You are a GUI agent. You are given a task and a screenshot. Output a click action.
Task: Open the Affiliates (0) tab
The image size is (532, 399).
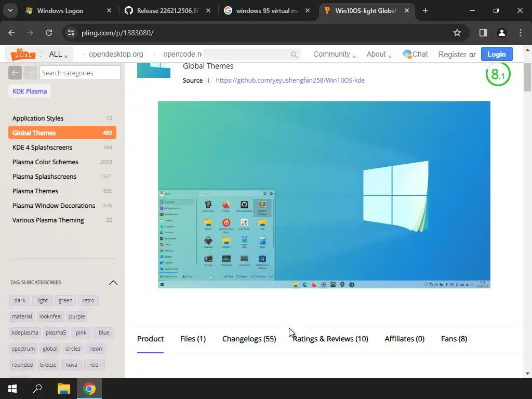coord(404,339)
